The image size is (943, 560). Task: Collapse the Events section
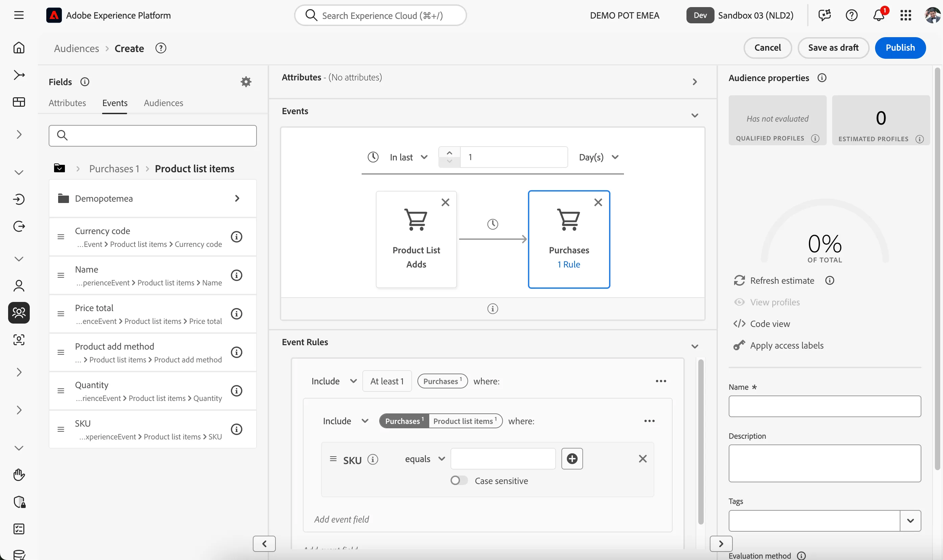point(695,116)
